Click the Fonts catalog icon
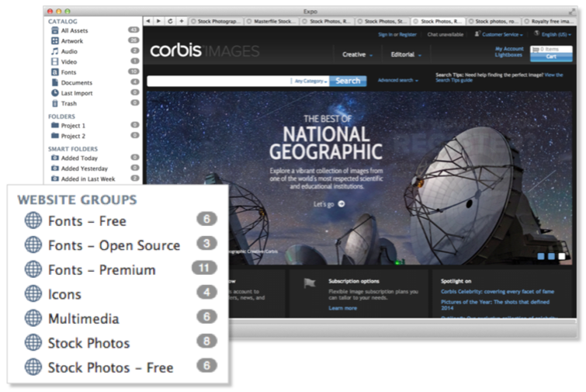 (x=55, y=72)
